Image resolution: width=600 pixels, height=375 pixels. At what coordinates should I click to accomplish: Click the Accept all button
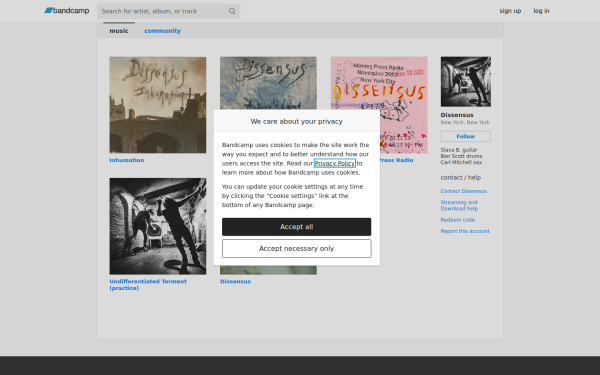coord(297,227)
